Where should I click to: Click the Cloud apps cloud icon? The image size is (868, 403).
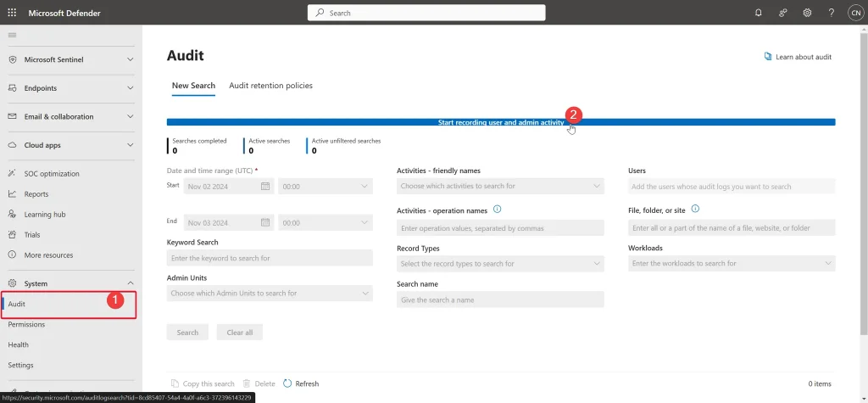12,145
